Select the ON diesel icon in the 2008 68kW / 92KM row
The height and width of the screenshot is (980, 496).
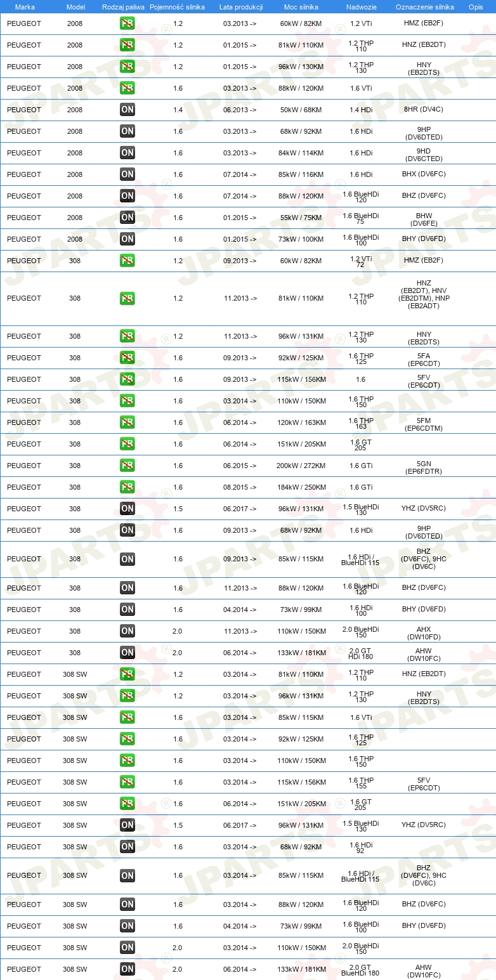pos(127,131)
